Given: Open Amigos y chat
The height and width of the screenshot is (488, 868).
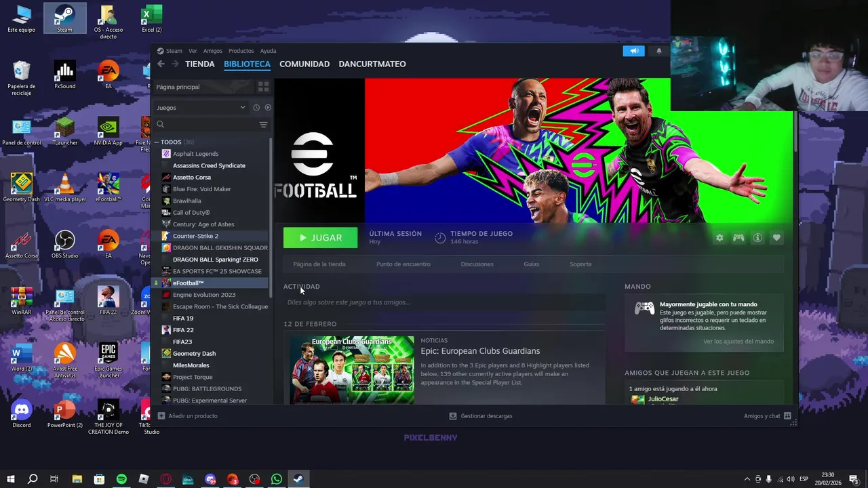Looking at the screenshot, I should pyautogui.click(x=768, y=416).
